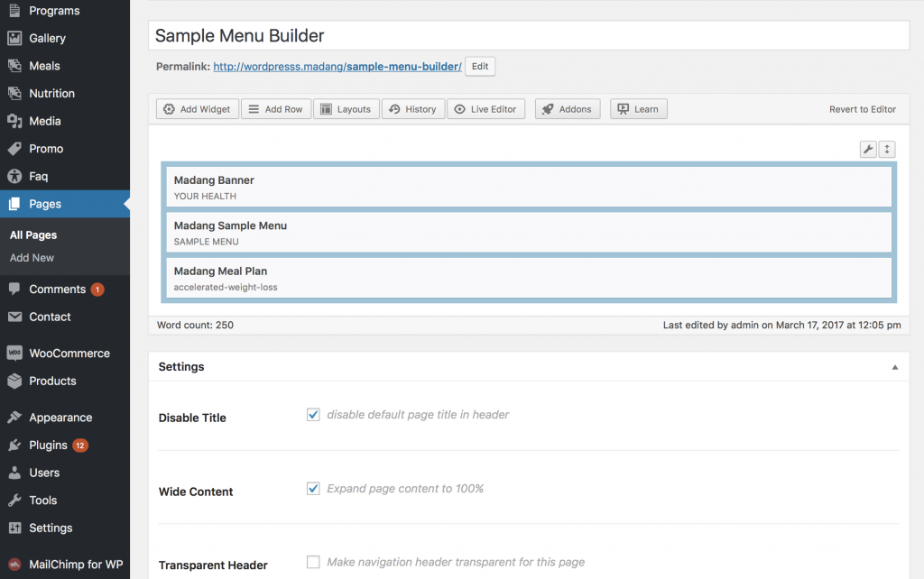Click the Word count: 250 text
This screenshot has width=924, height=579.
[195, 325]
